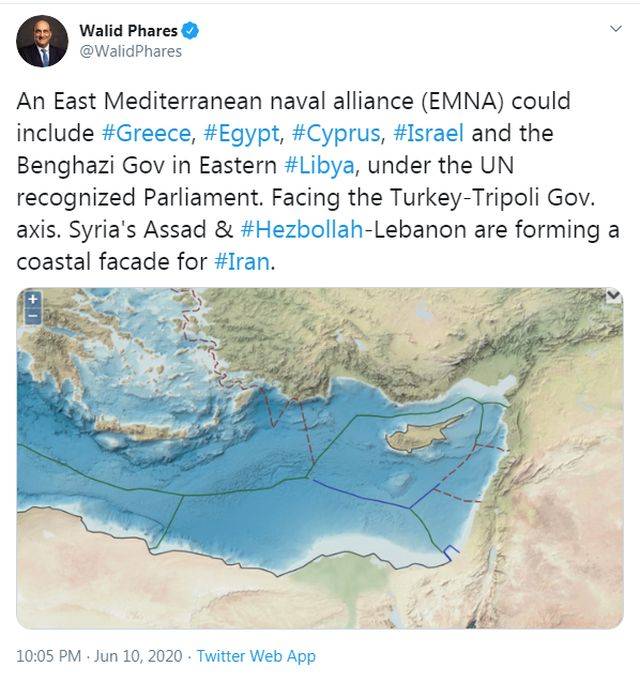640x682 pixels.
Task: Click the @WalidPhares handle
Action: [130, 51]
